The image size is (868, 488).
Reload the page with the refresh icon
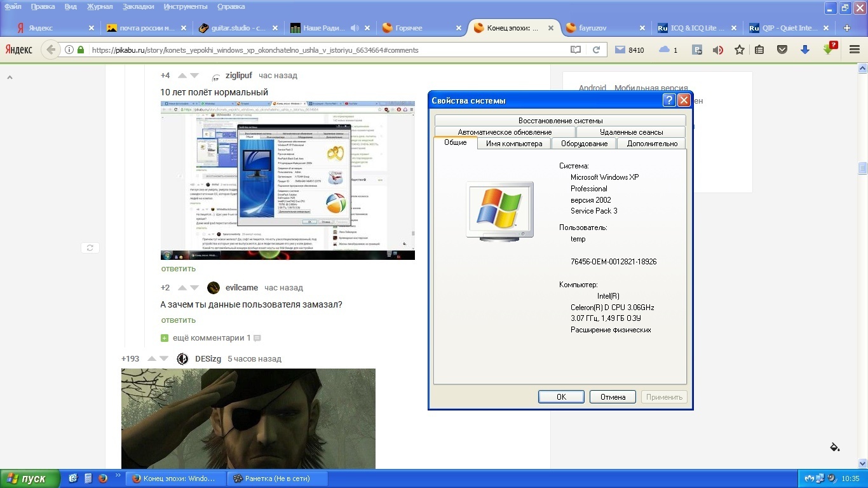[x=596, y=50]
